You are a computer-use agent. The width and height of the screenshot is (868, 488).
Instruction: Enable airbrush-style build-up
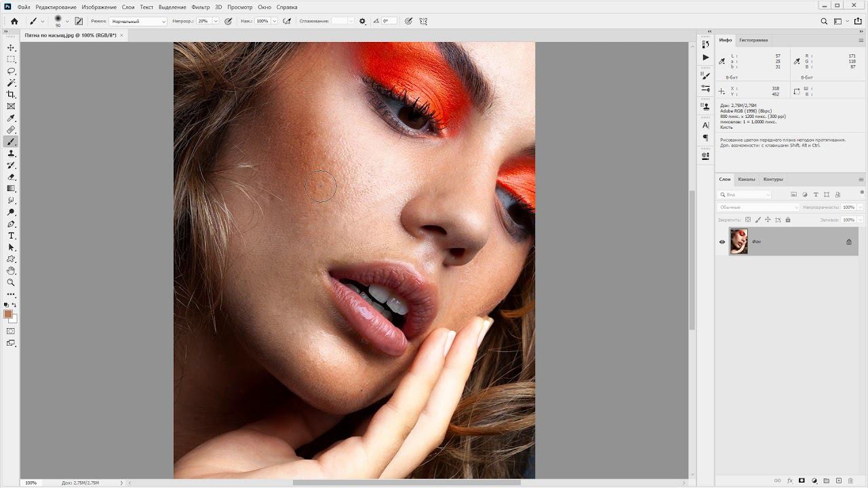pos(287,21)
